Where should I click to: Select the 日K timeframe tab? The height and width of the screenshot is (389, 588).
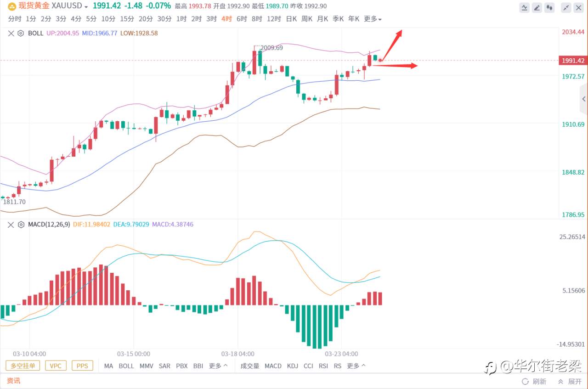tap(291, 19)
